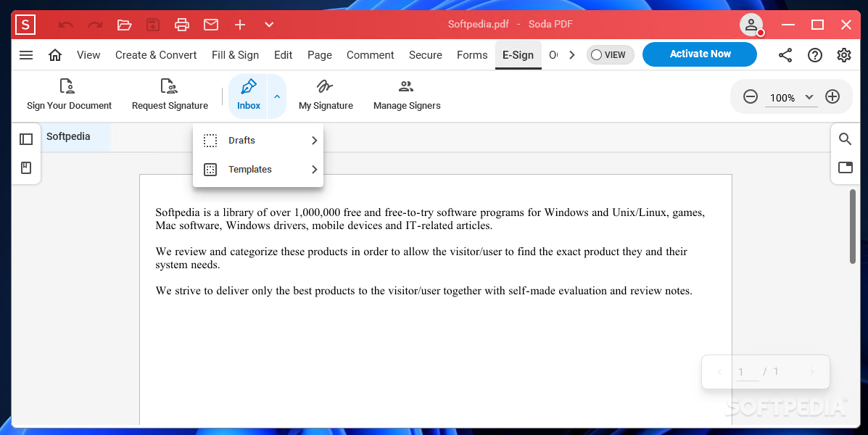Click the Activate Now button
This screenshot has width=868, height=435.
pos(700,54)
